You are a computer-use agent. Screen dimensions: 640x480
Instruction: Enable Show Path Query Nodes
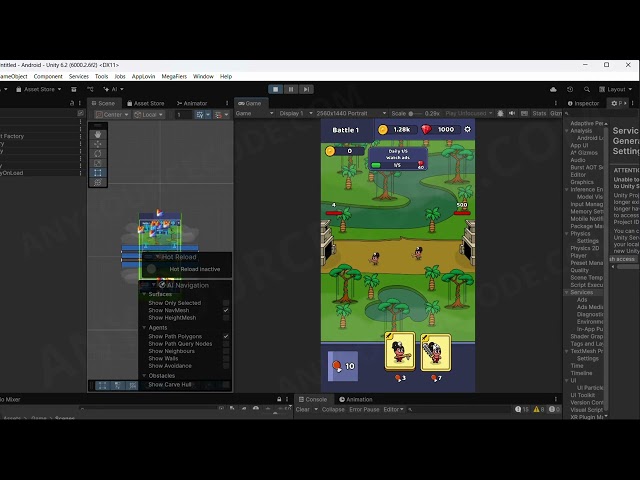point(226,344)
